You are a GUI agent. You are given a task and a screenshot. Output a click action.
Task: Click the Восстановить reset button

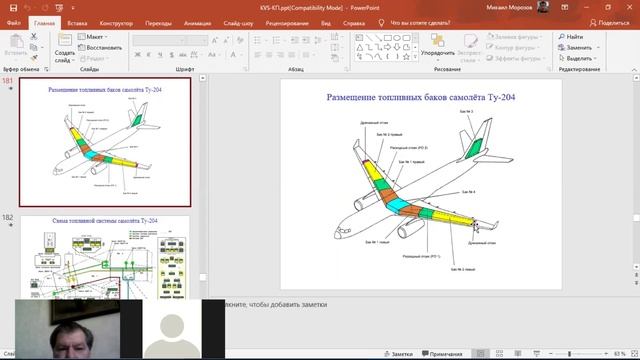tap(100, 48)
